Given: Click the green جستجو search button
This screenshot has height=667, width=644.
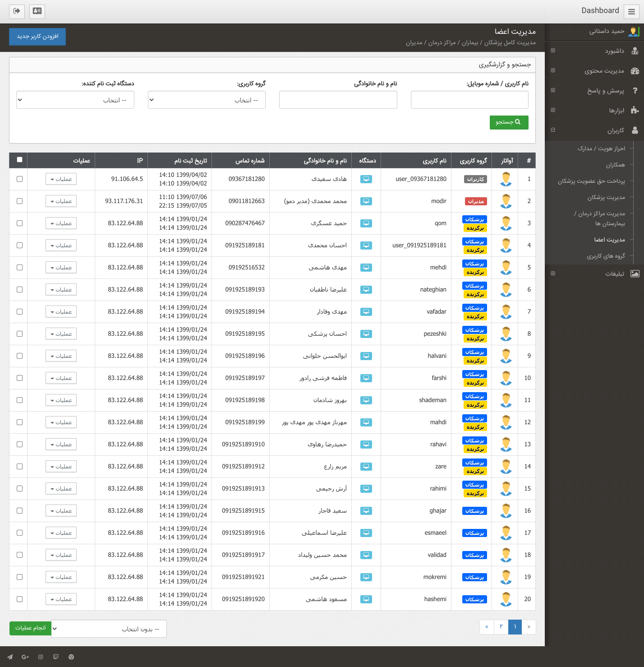Looking at the screenshot, I should pos(509,122).
